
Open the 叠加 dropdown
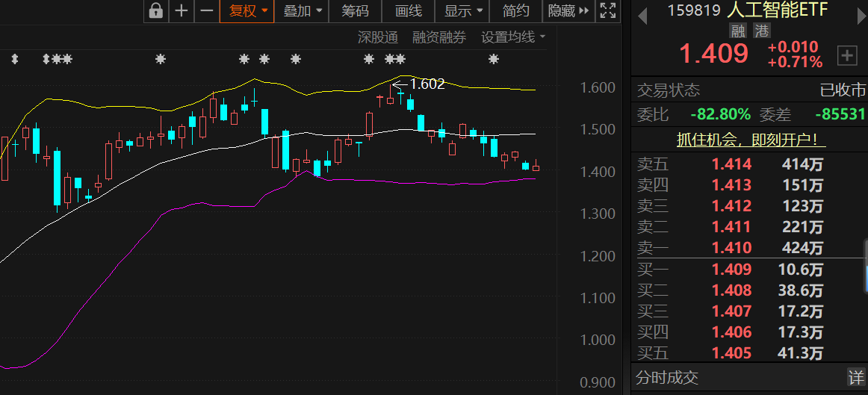point(302,10)
